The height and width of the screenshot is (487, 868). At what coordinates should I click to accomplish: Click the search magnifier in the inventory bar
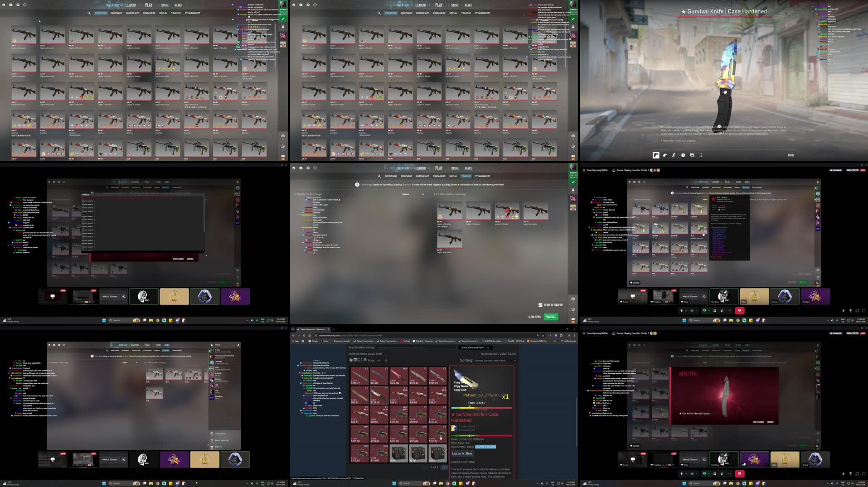click(89, 13)
